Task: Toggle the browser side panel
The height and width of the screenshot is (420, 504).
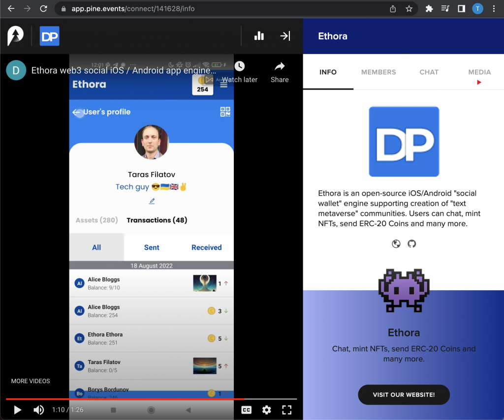Action: (x=461, y=9)
